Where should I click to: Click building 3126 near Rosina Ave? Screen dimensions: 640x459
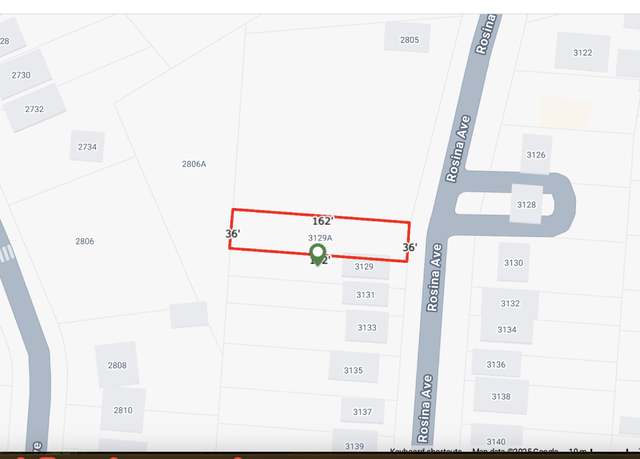(536, 155)
